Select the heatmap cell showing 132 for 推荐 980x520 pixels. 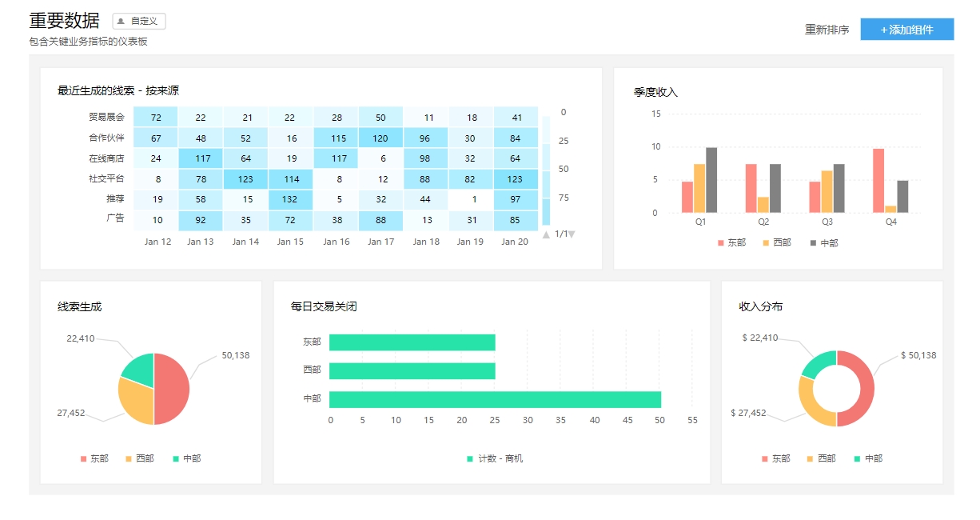pos(290,199)
